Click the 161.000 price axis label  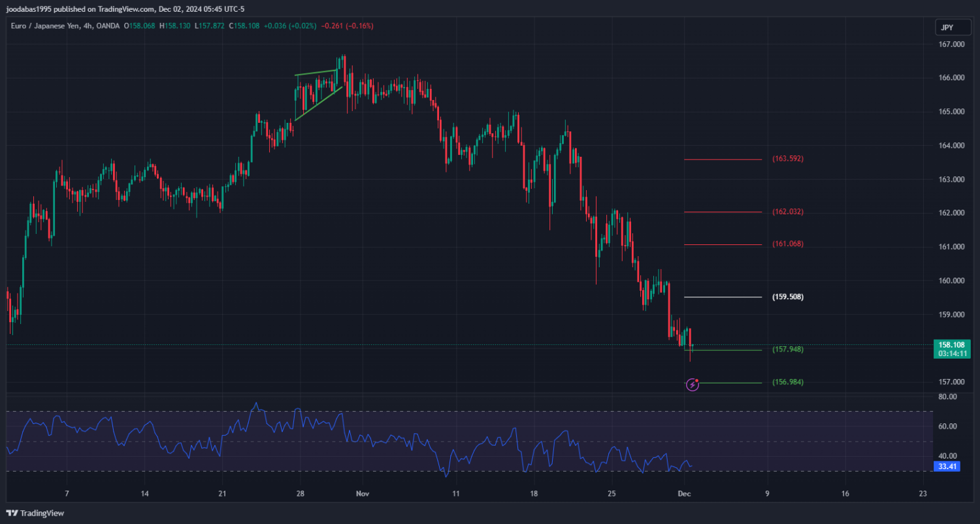[x=951, y=247]
